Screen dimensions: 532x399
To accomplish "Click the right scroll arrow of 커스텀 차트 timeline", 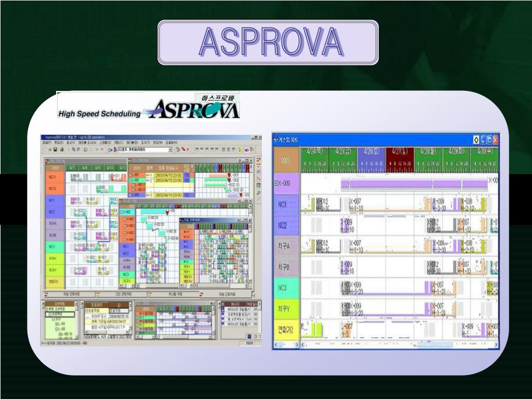I will coord(496,345).
